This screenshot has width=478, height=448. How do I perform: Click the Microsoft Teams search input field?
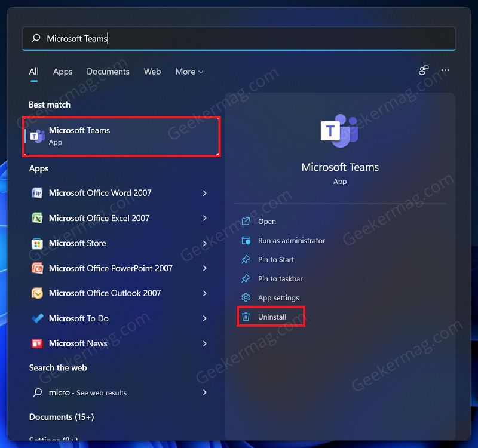pos(239,38)
